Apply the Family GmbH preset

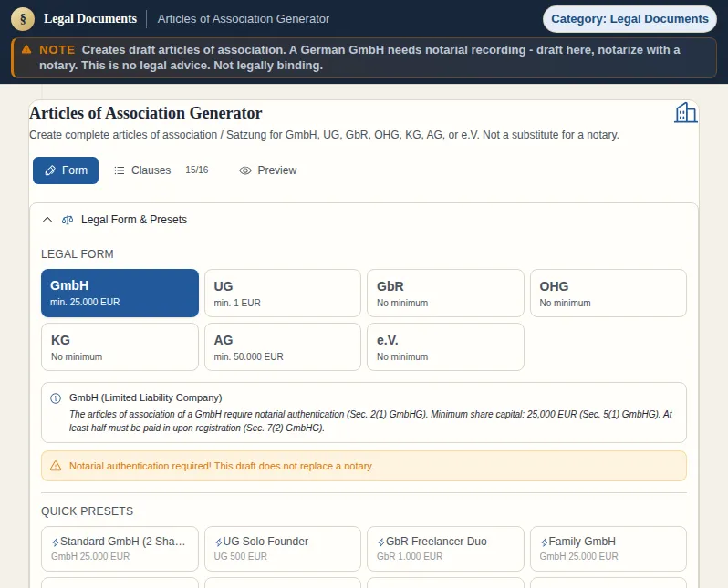click(608, 549)
